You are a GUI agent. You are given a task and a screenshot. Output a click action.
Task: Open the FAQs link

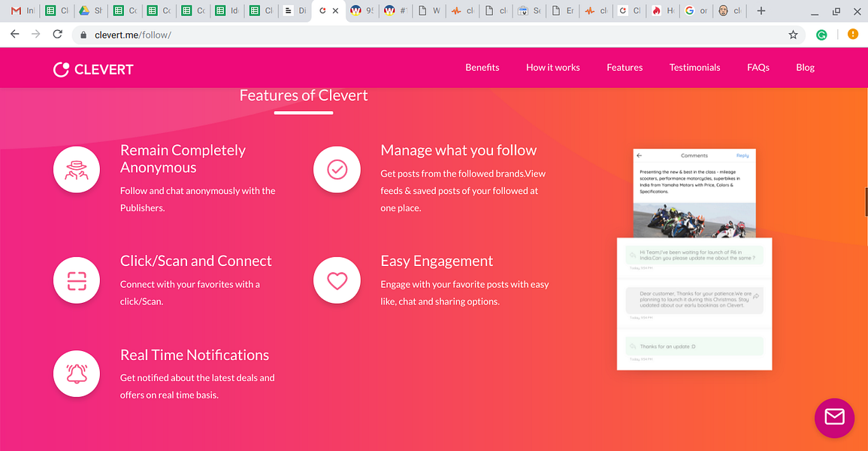[x=758, y=67]
